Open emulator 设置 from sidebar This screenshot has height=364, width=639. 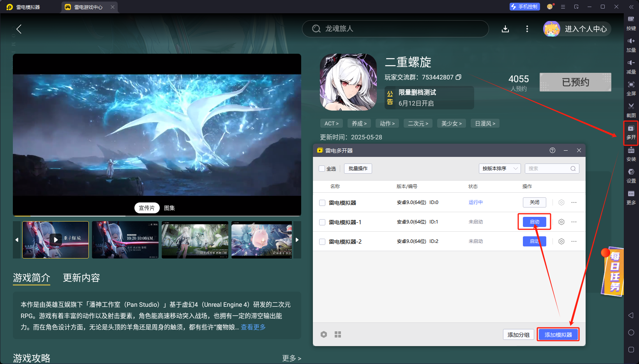tap(631, 176)
